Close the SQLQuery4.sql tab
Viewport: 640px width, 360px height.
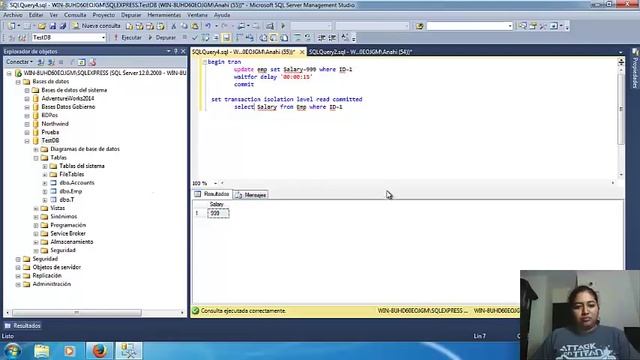coord(302,52)
